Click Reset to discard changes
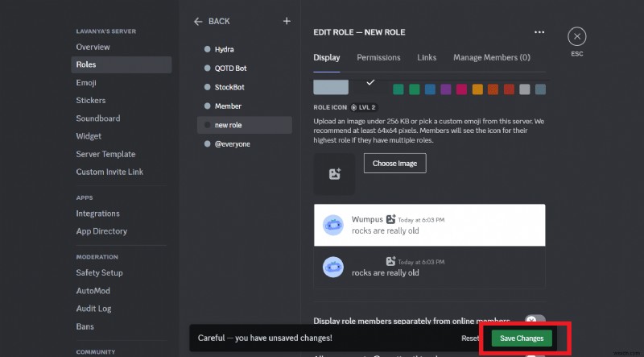644x357 pixels. pos(470,338)
